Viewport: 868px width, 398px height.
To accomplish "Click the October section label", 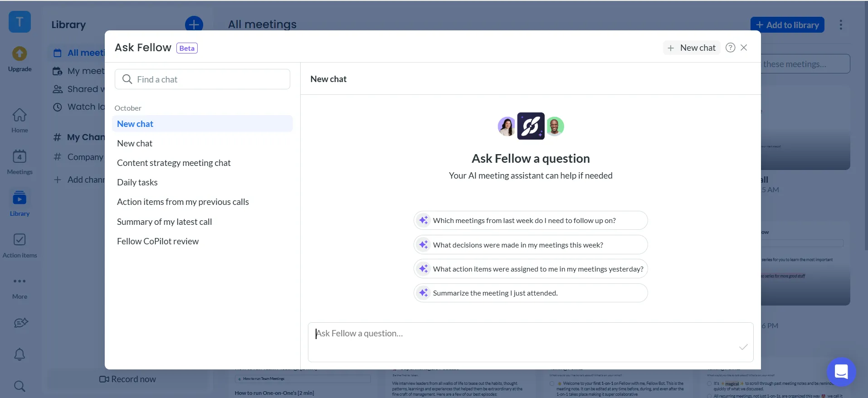I will pos(128,108).
